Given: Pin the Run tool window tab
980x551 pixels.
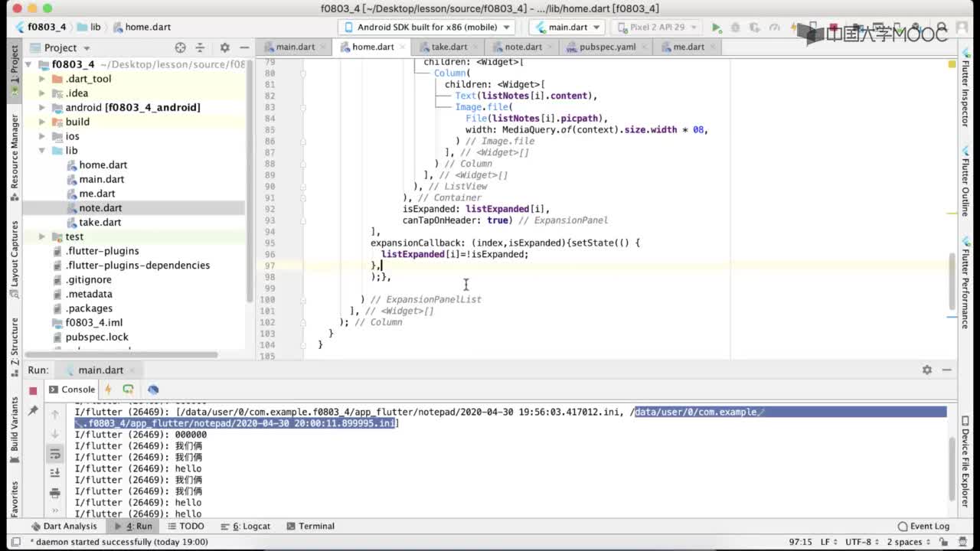Looking at the screenshot, I should [x=33, y=411].
